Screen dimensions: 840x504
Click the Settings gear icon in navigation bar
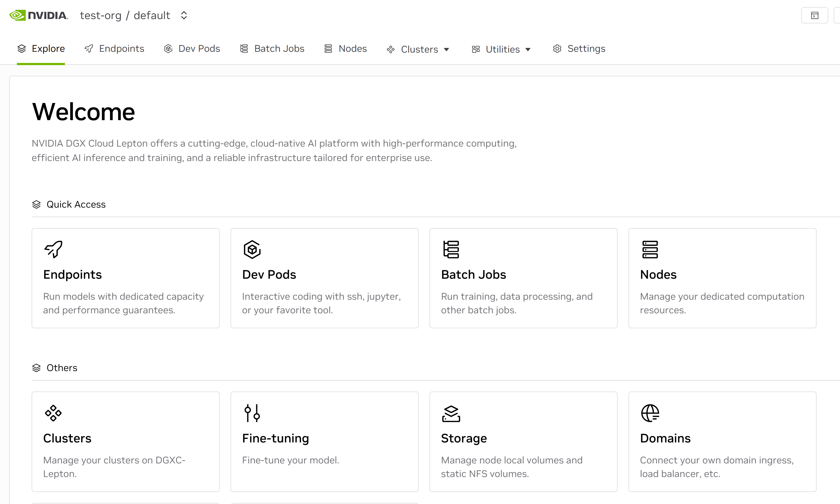tap(557, 48)
